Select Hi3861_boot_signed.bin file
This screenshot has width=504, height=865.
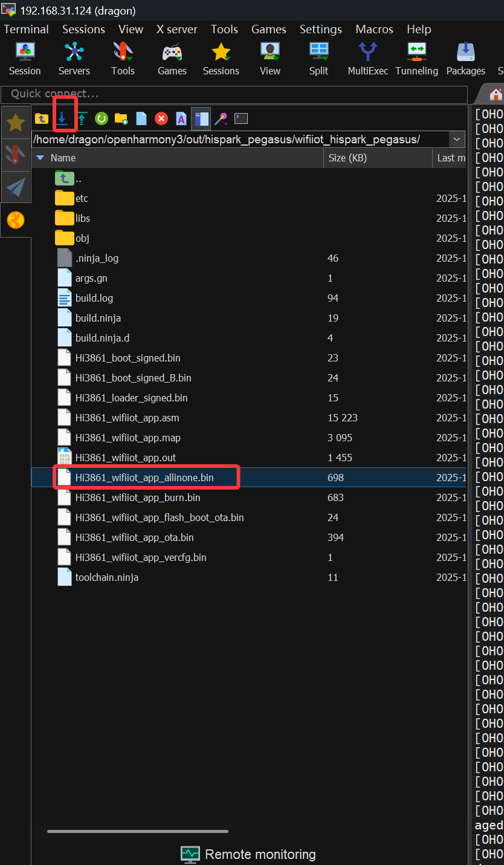point(249,358)
